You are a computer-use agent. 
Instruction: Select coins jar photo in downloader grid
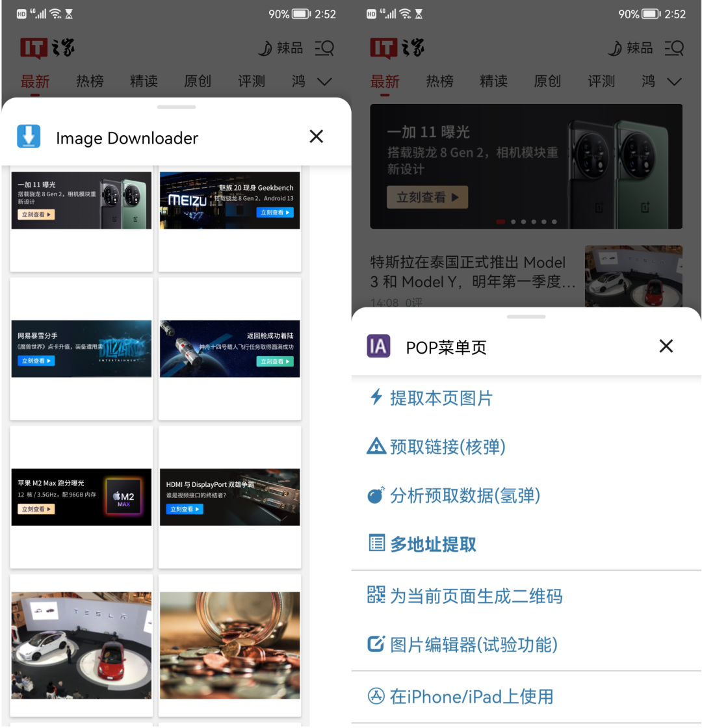click(x=230, y=645)
